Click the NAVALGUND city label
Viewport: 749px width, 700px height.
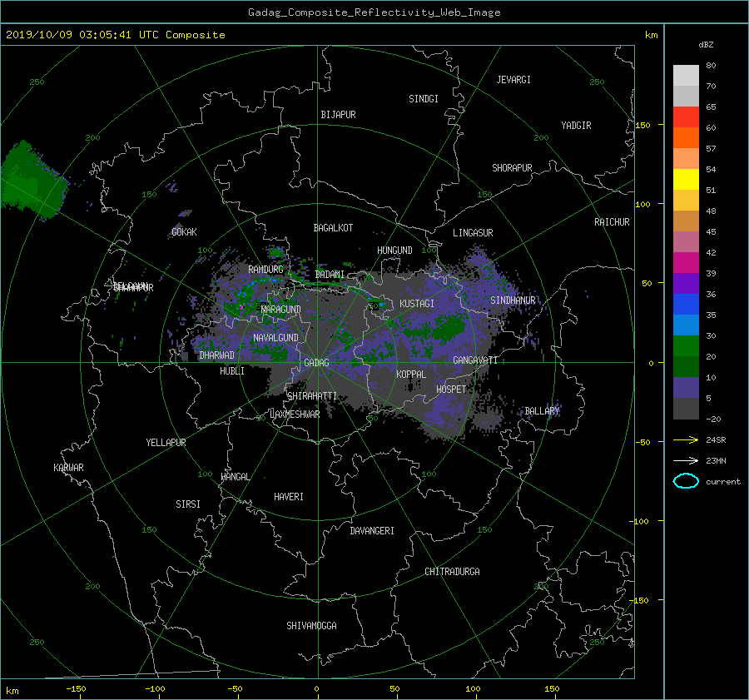click(275, 338)
